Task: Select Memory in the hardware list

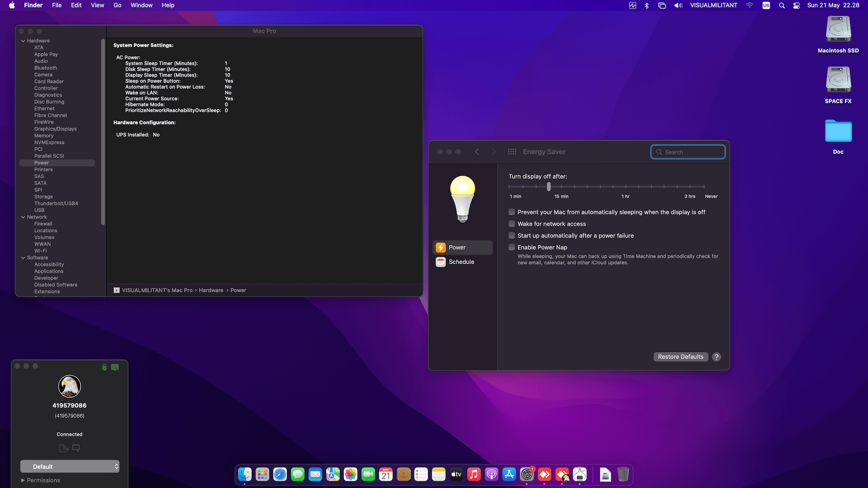Action: pyautogui.click(x=44, y=136)
